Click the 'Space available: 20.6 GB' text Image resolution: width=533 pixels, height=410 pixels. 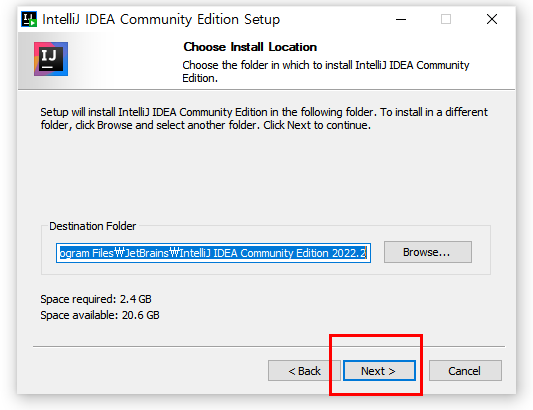(100, 315)
